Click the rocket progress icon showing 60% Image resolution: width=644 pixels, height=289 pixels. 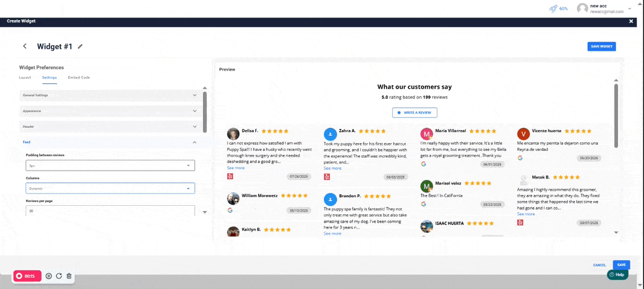click(553, 8)
